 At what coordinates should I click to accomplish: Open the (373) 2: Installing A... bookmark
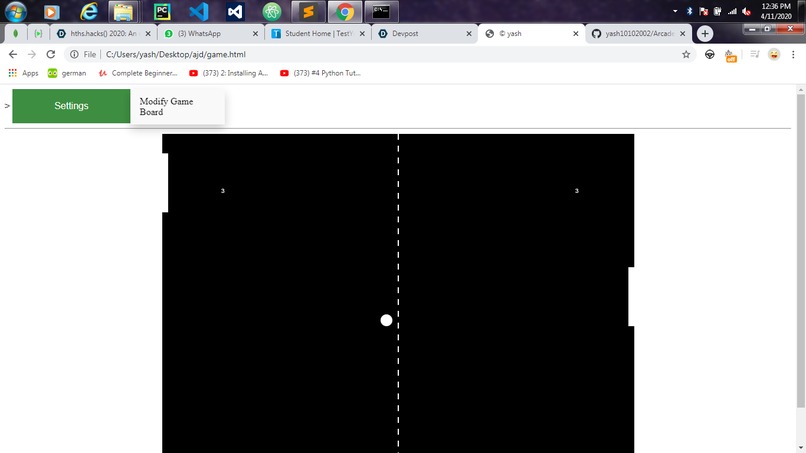pyautogui.click(x=229, y=73)
